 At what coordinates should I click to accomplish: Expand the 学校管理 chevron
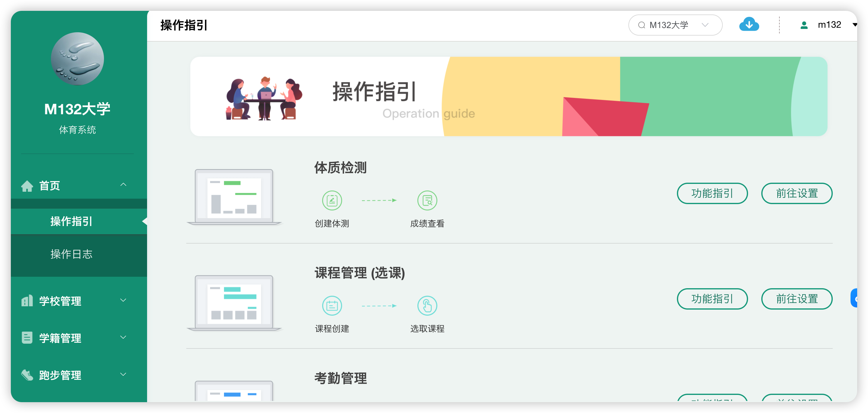click(123, 300)
